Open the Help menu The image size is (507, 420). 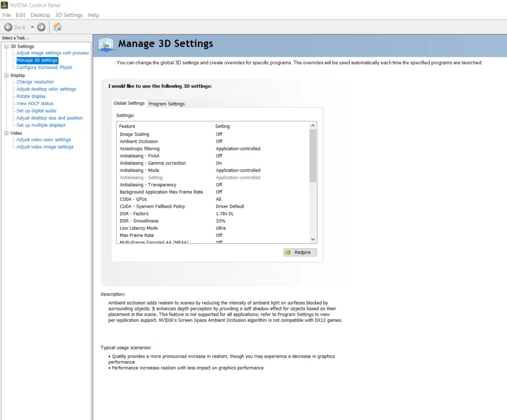[94, 15]
